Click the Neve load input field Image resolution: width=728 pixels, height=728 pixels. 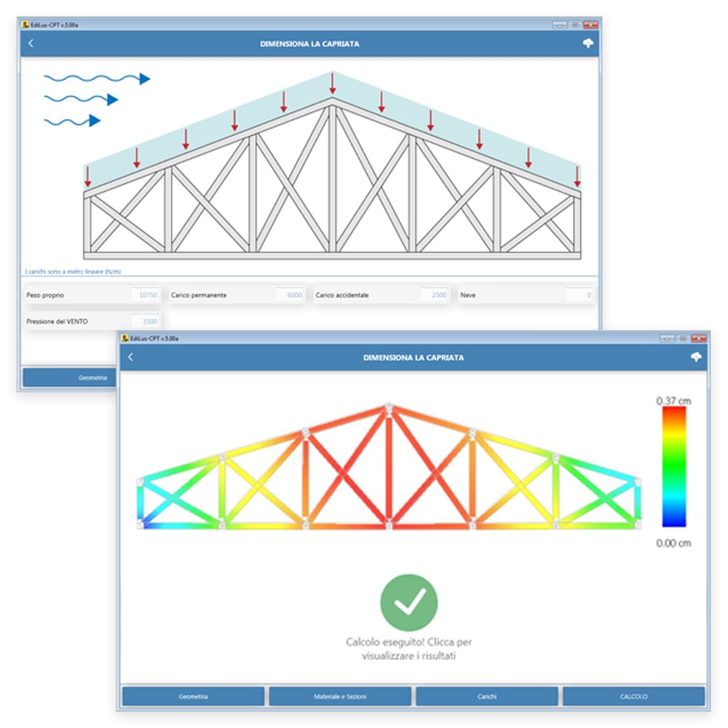tap(578, 295)
